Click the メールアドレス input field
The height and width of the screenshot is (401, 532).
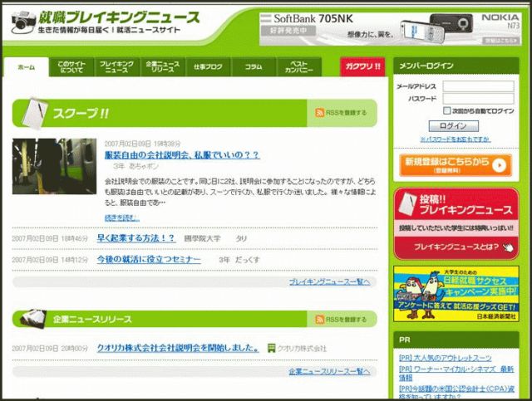pyautogui.click(x=478, y=86)
